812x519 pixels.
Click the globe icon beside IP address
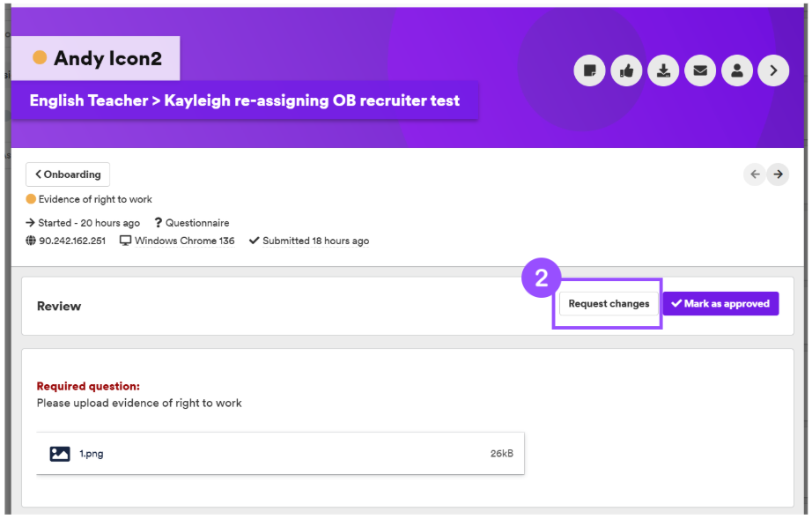tap(31, 241)
